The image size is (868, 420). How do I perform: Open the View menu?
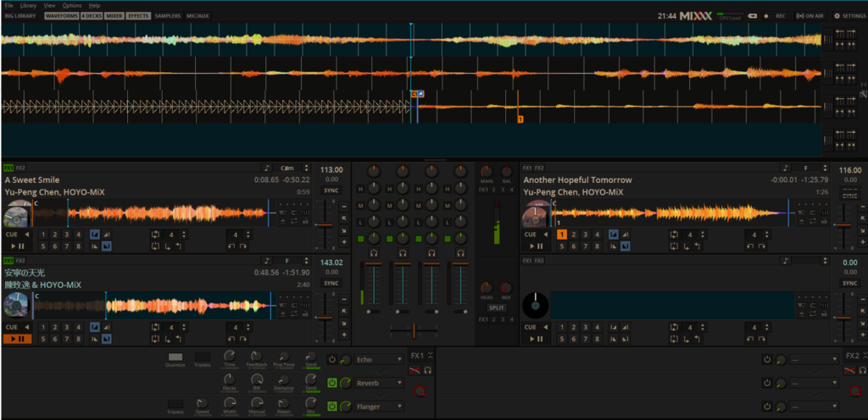(49, 5)
